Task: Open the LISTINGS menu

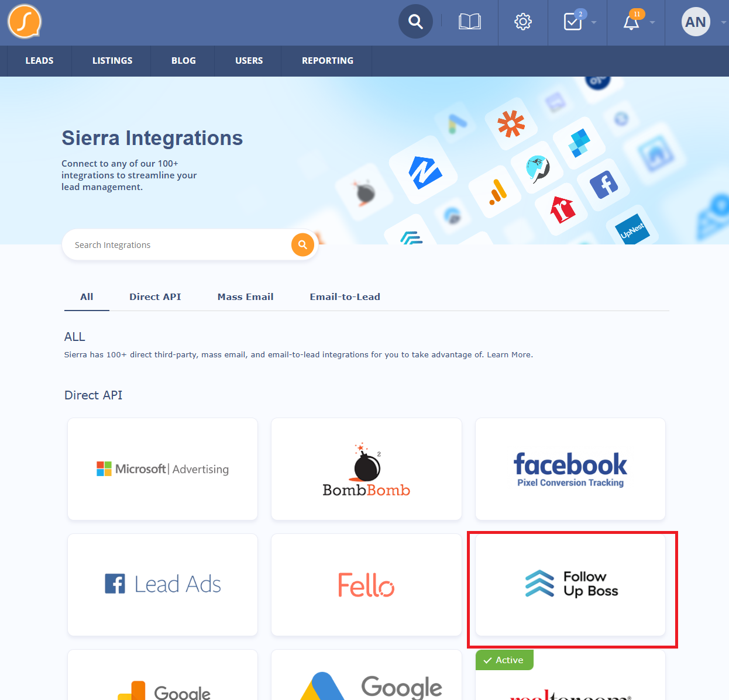Action: tap(112, 61)
